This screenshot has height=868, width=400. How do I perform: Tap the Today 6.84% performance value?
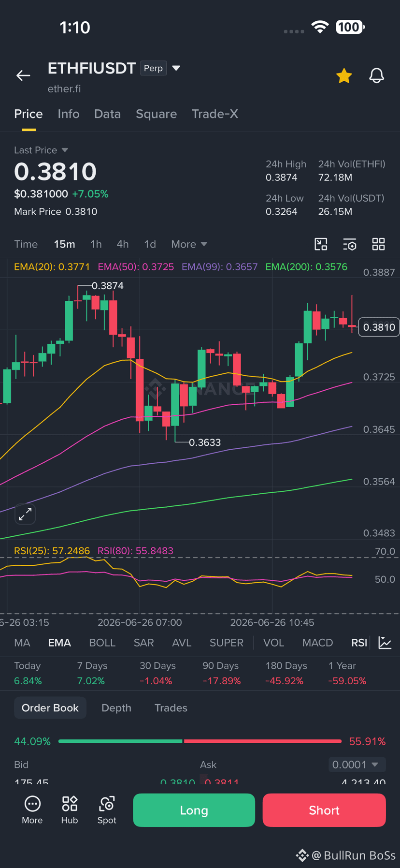pos(28,681)
